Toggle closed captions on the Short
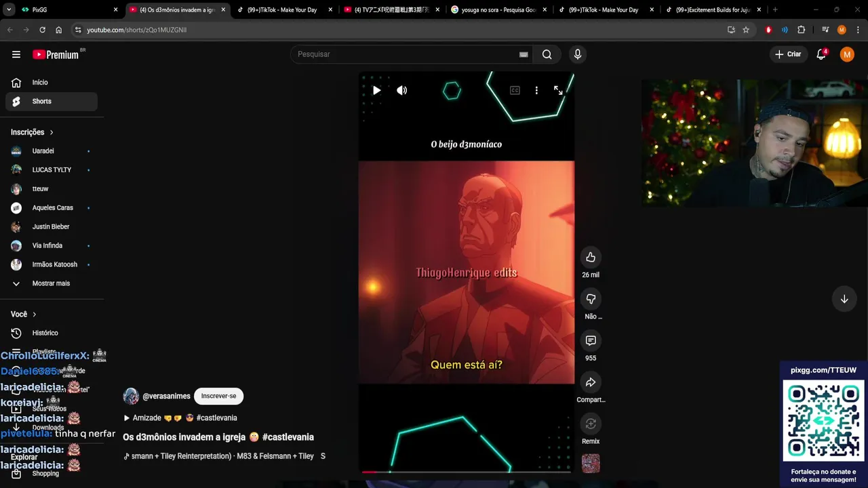The height and width of the screenshot is (488, 868). 515,90
